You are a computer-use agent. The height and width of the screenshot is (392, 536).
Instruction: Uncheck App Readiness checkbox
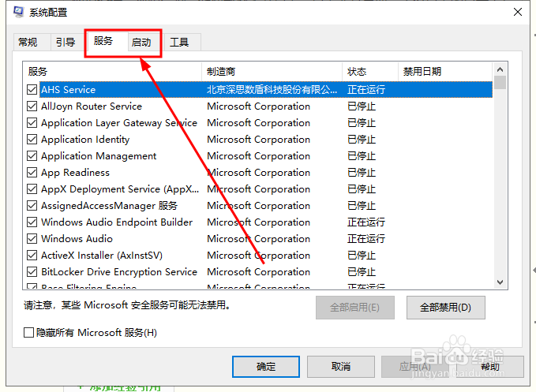32,173
